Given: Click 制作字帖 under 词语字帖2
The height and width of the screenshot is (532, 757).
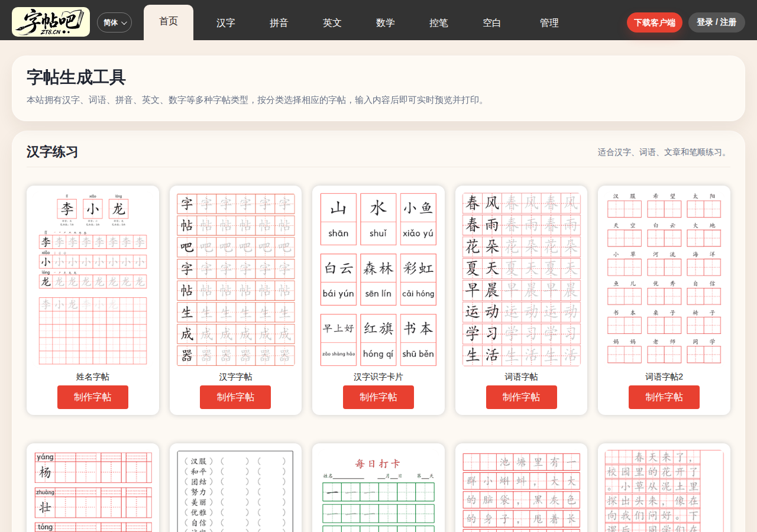Looking at the screenshot, I should coord(664,397).
